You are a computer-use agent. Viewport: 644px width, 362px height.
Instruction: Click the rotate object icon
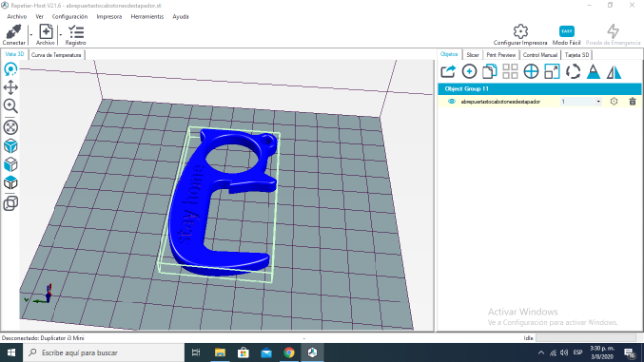tap(573, 72)
